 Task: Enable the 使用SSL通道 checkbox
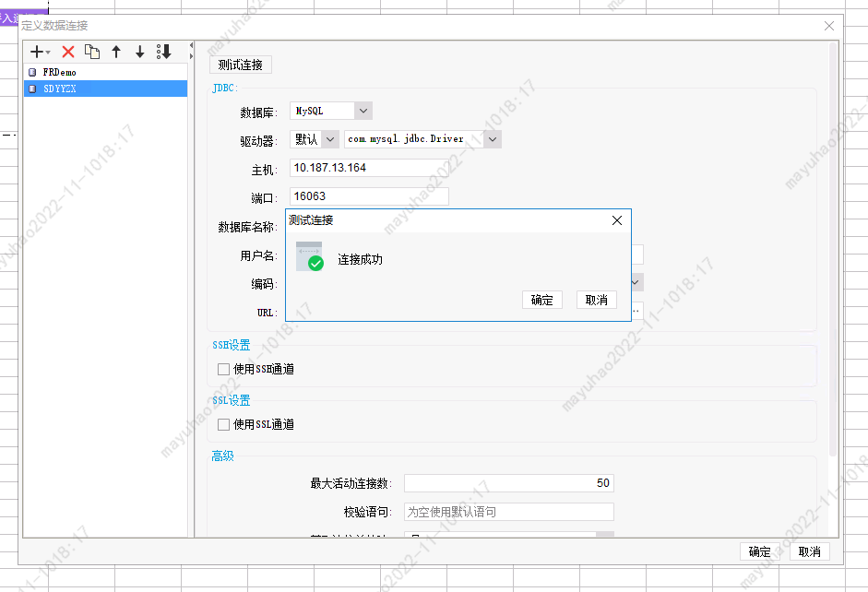[223, 424]
